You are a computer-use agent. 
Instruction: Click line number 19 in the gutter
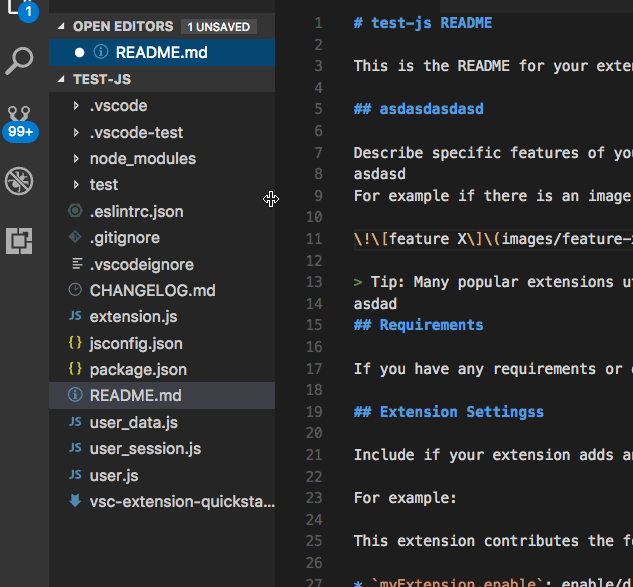tap(314, 411)
